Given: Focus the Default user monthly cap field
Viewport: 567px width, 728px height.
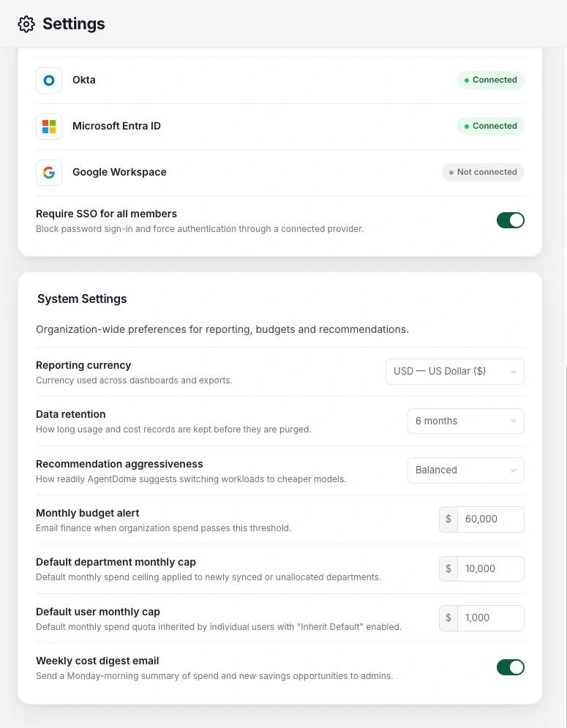Looking at the screenshot, I should click(x=491, y=618).
